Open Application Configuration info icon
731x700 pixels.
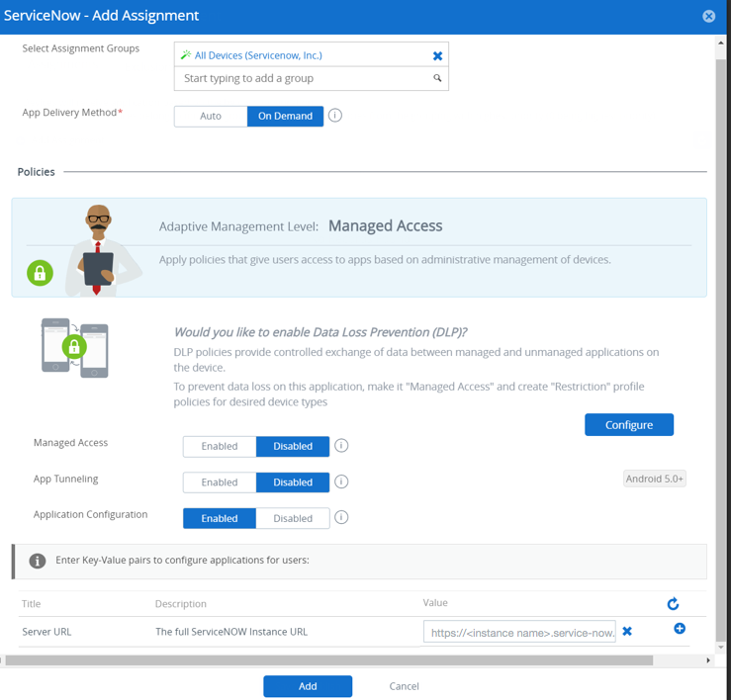coord(341,517)
